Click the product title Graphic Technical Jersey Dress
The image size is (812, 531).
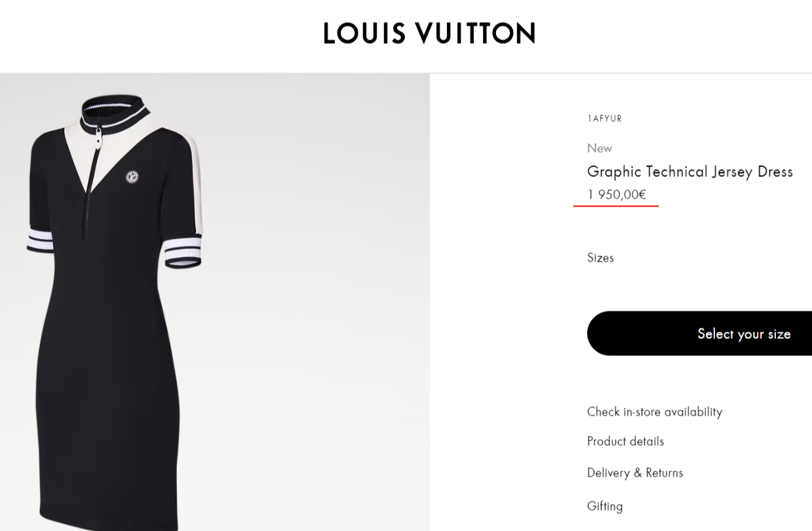pyautogui.click(x=689, y=172)
